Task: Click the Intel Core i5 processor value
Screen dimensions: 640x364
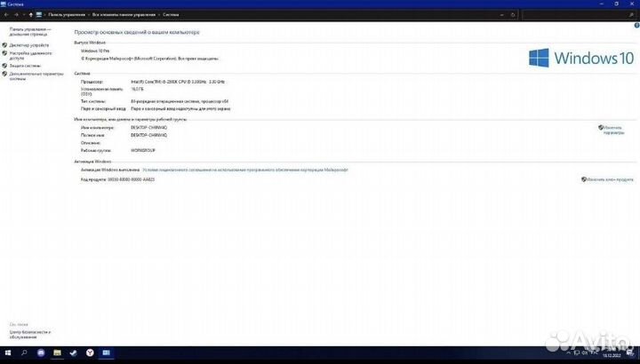Action: point(178,82)
